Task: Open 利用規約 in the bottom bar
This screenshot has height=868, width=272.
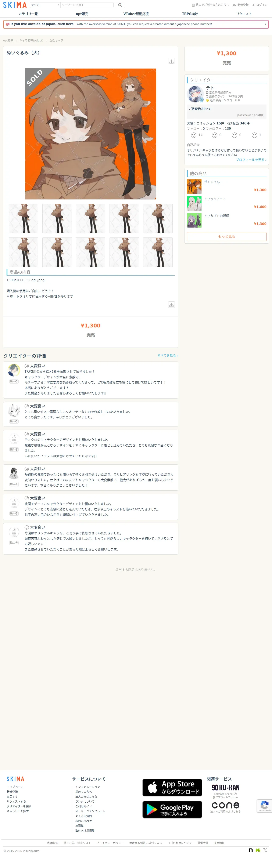Action: (x=53, y=843)
